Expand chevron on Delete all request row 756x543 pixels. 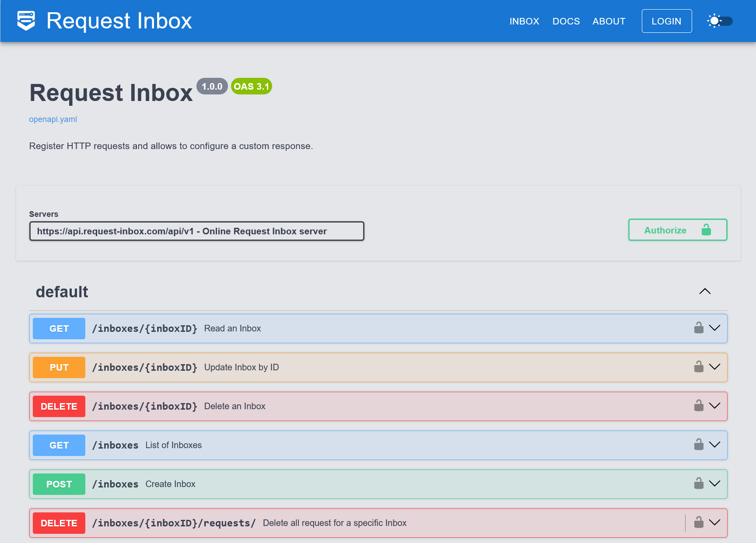click(714, 522)
